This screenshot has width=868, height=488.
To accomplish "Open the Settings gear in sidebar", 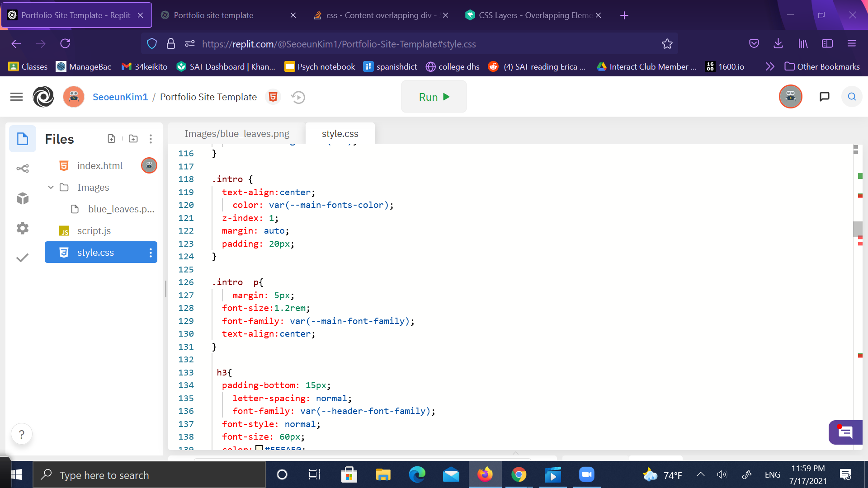I will point(23,228).
